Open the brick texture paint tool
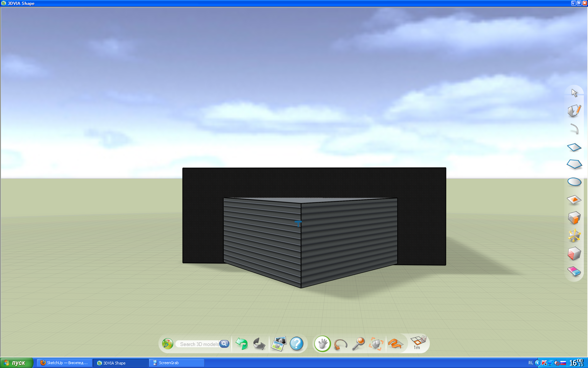 pyautogui.click(x=574, y=253)
